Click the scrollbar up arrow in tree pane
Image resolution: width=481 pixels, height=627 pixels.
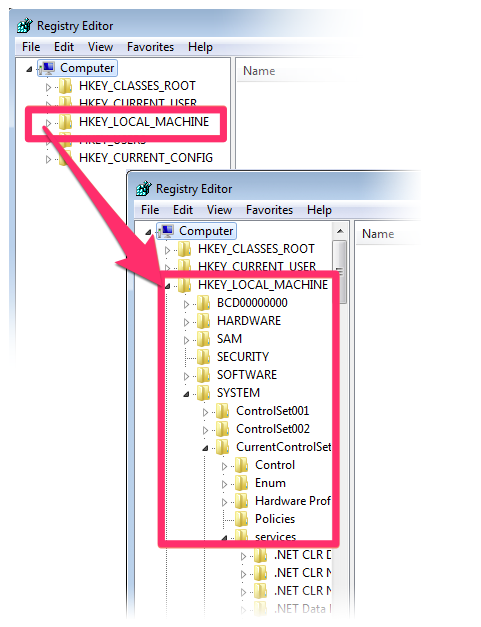pos(340,231)
